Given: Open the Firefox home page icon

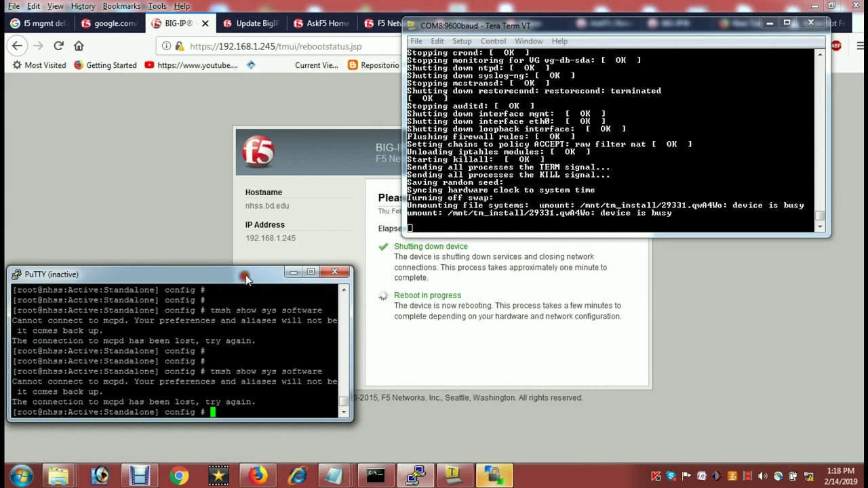Looking at the screenshot, I should (79, 46).
